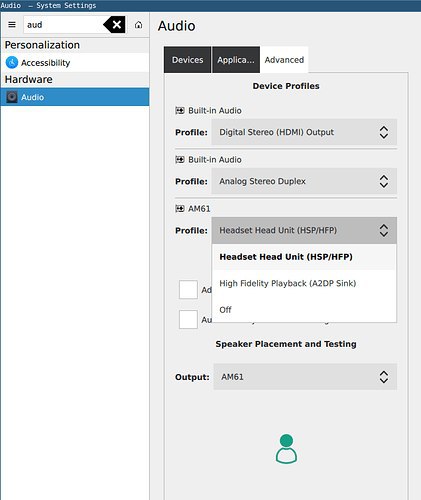Click the "Device Profiles" heading
The width and height of the screenshot is (421, 500).
tap(286, 86)
